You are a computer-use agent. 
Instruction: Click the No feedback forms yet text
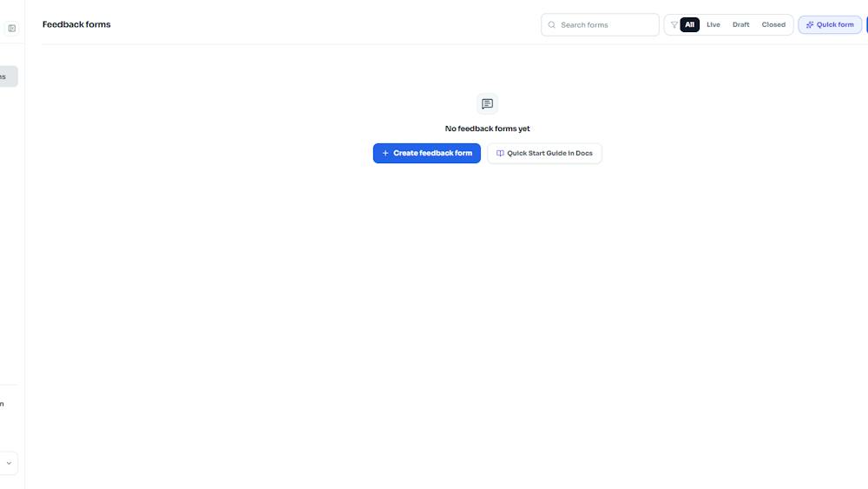(x=487, y=129)
